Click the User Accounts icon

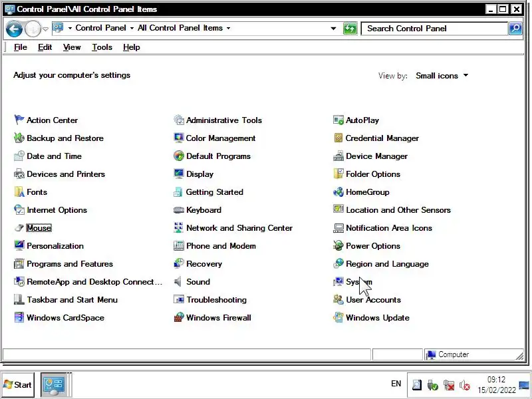338,300
